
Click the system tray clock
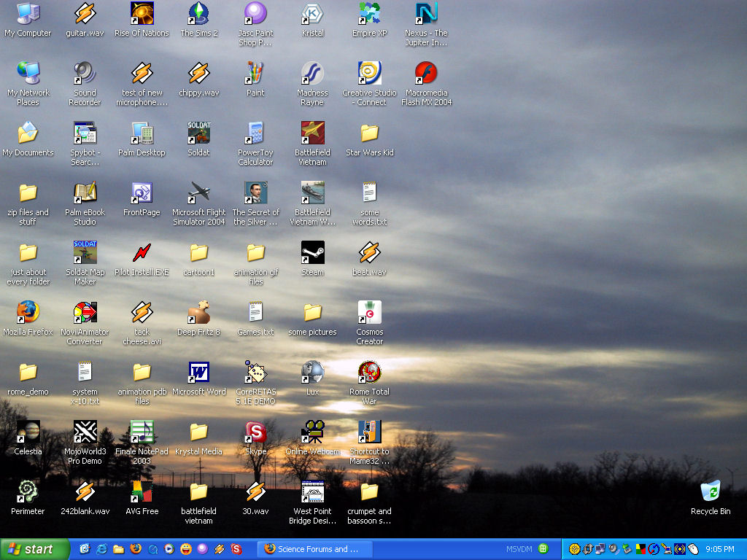click(x=719, y=549)
